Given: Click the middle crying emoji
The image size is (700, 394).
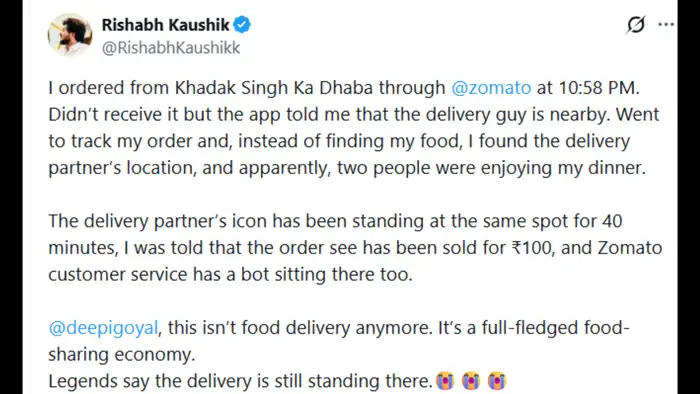Looking at the screenshot, I should tap(471, 381).
